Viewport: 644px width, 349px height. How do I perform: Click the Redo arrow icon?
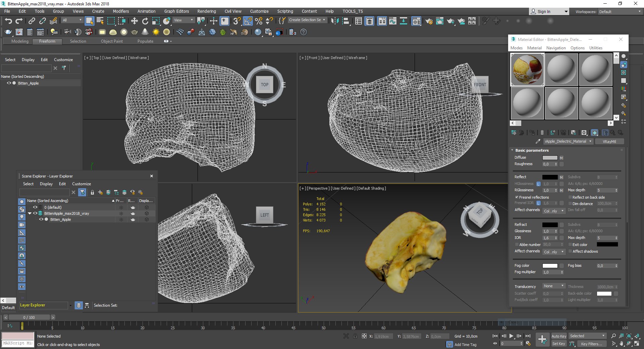click(19, 21)
